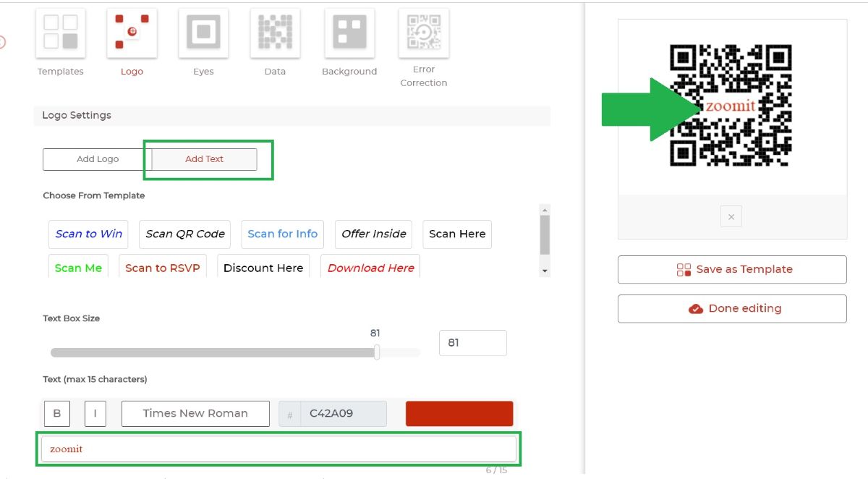Click the scrollbar down arrow in template list

[544, 269]
